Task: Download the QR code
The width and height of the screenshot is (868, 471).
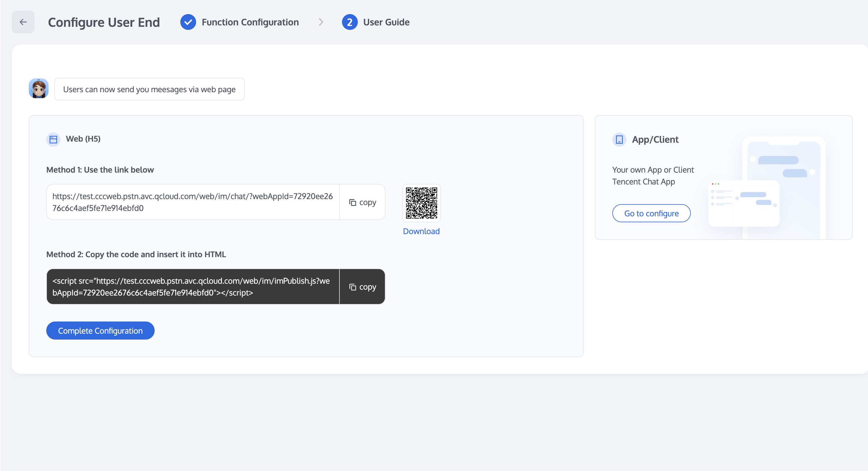Action: pyautogui.click(x=421, y=231)
